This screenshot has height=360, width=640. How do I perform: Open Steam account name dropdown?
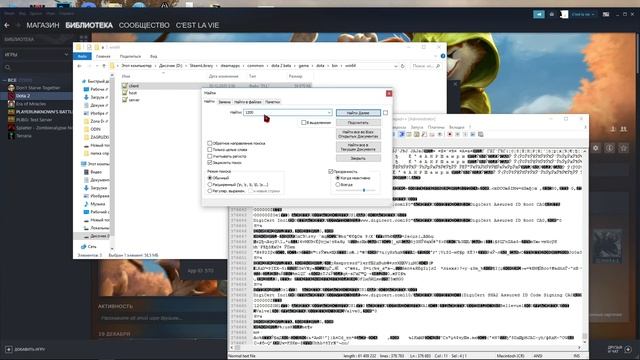[x=582, y=14]
